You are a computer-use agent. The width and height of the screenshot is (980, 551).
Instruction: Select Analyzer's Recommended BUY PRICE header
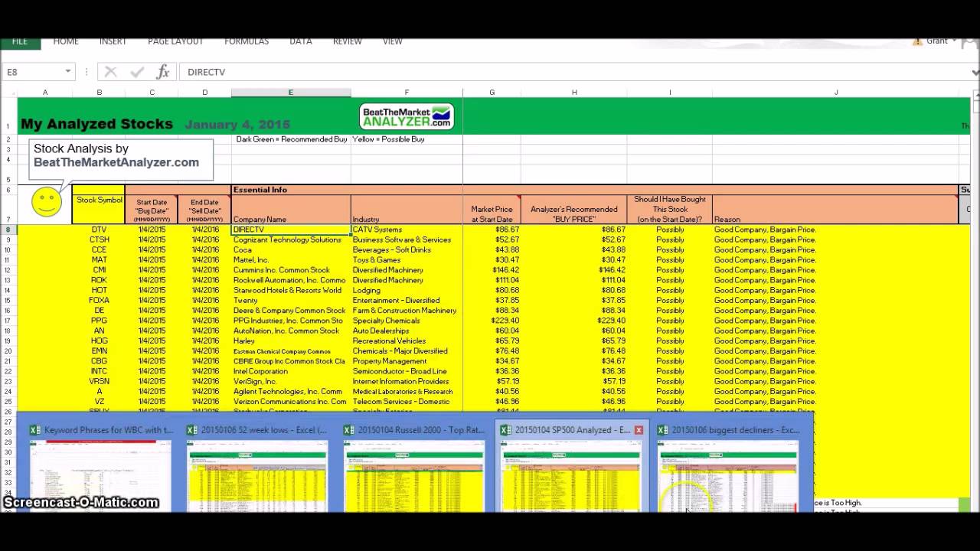pos(574,209)
